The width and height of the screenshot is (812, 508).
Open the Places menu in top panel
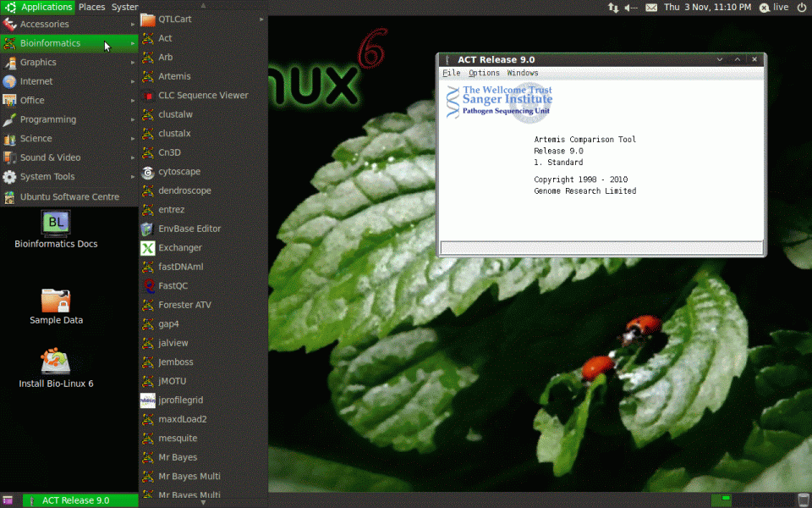pyautogui.click(x=91, y=7)
